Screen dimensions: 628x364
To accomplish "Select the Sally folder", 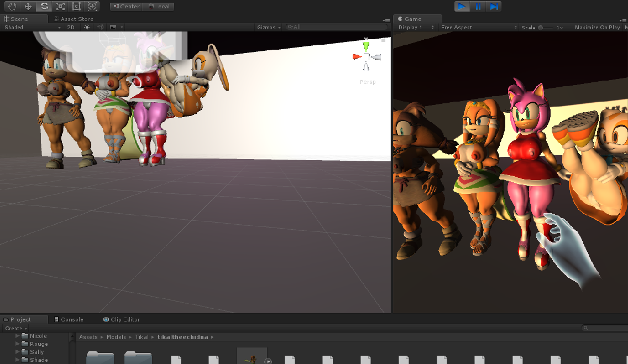I will coord(33,352).
